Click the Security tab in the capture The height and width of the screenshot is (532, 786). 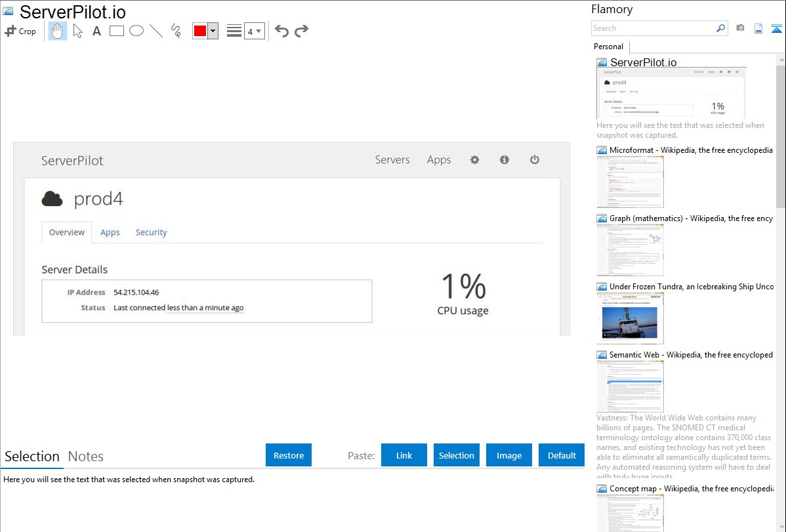[x=152, y=232]
